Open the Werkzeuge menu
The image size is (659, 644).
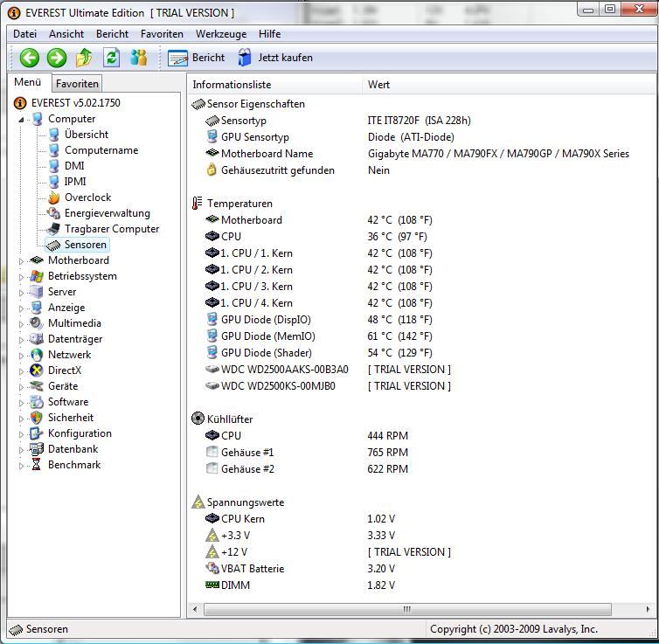coord(221,34)
